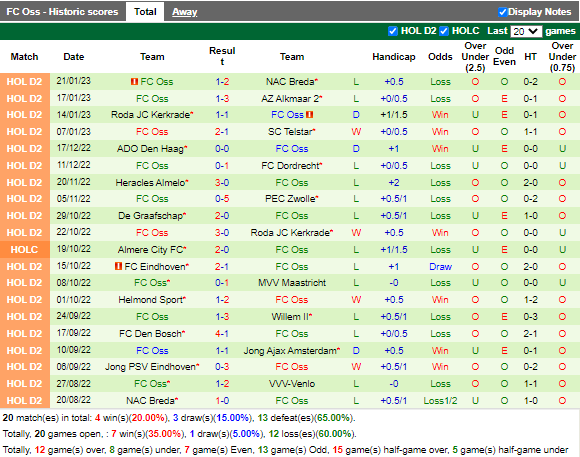
Task: Click the 4-1 result of FC Den Bosch
Action: click(x=222, y=334)
